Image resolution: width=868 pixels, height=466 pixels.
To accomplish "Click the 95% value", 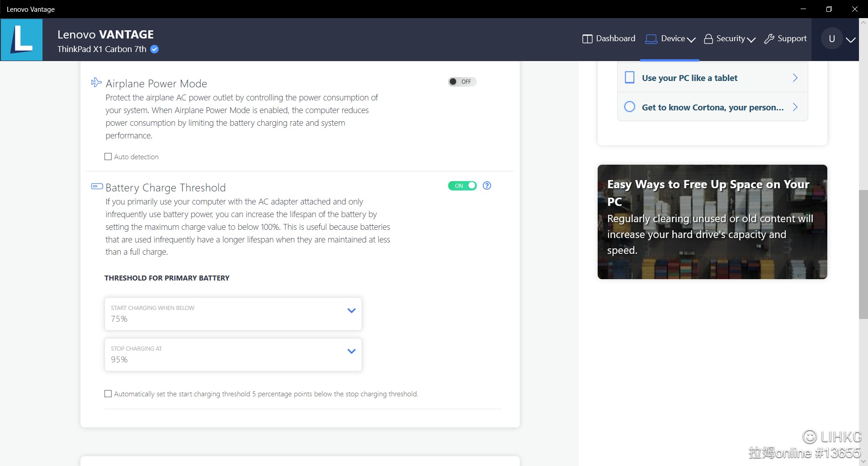I will pos(119,360).
